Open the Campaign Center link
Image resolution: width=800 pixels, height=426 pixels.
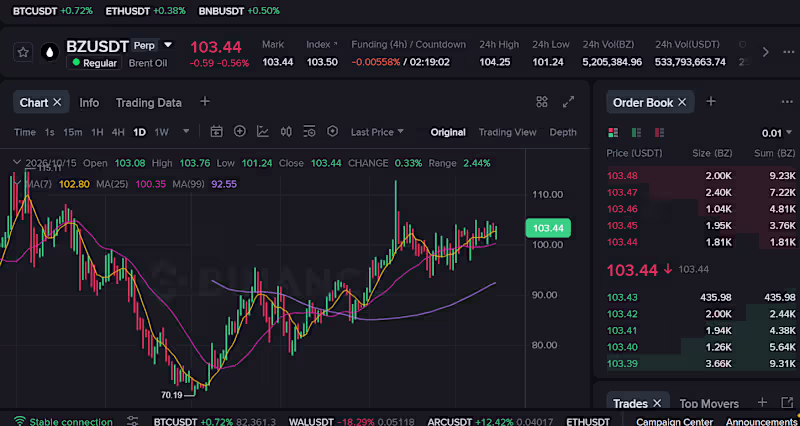click(674, 421)
